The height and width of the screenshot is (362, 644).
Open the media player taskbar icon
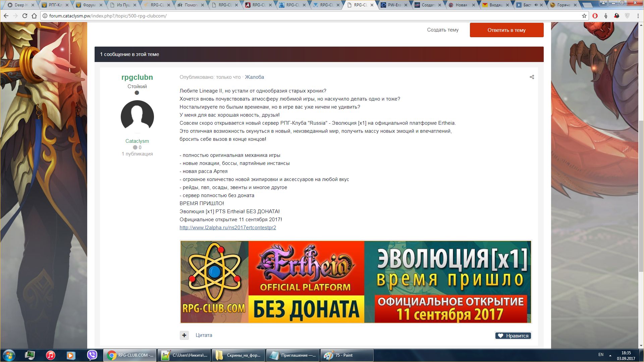pyautogui.click(x=71, y=355)
